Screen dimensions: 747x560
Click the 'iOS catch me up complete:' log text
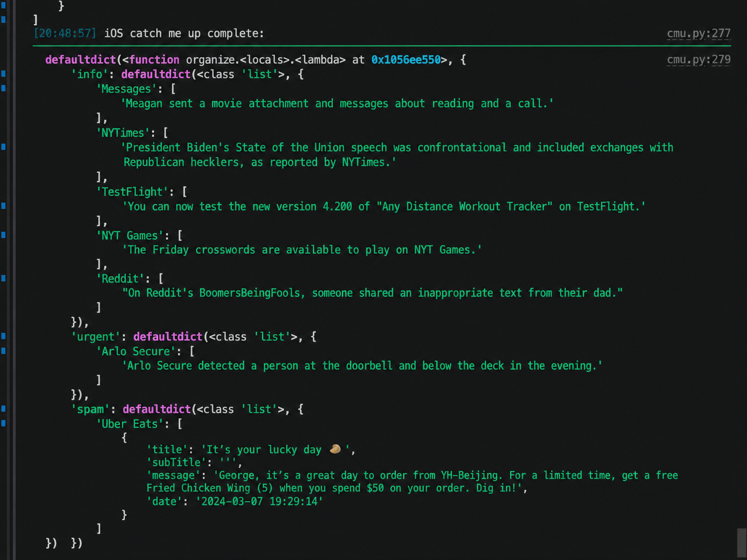184,34
